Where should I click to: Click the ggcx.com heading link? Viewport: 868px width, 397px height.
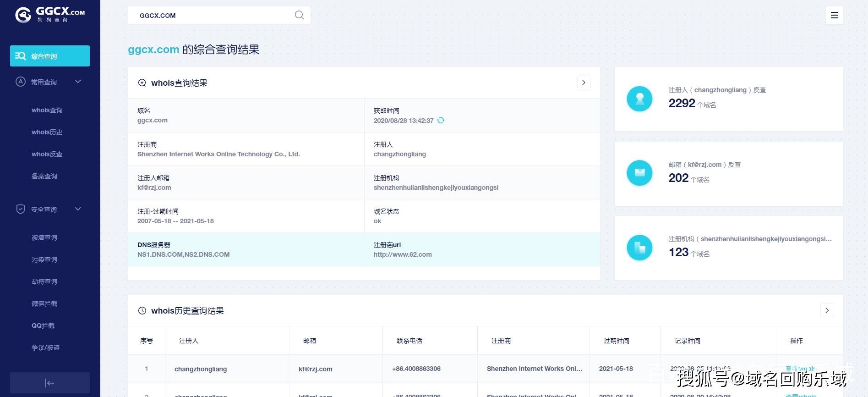coord(153,50)
